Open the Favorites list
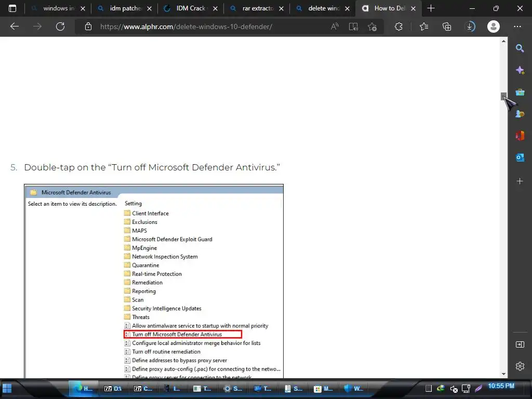532x399 pixels. [x=424, y=26]
